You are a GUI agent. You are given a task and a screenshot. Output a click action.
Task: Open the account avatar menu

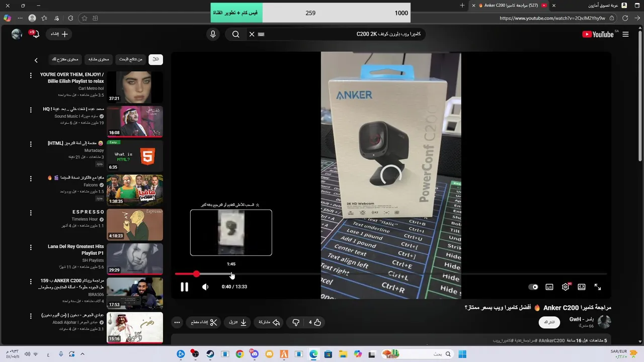click(17, 34)
